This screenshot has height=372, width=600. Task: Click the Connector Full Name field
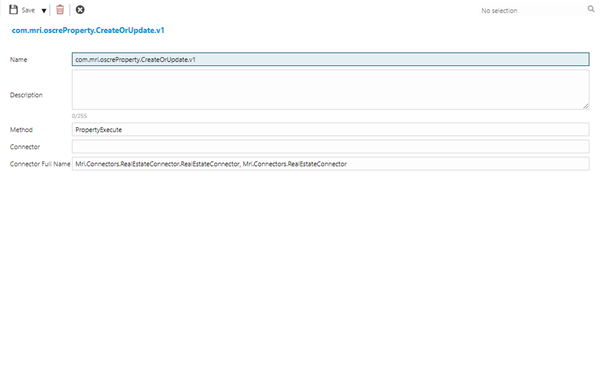(x=331, y=164)
